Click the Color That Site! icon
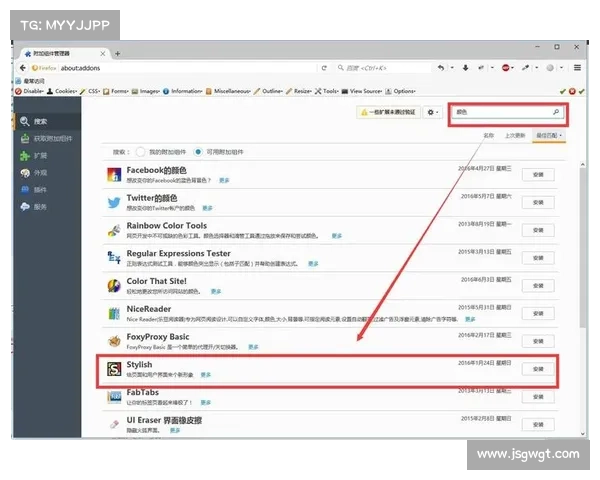 (114, 286)
